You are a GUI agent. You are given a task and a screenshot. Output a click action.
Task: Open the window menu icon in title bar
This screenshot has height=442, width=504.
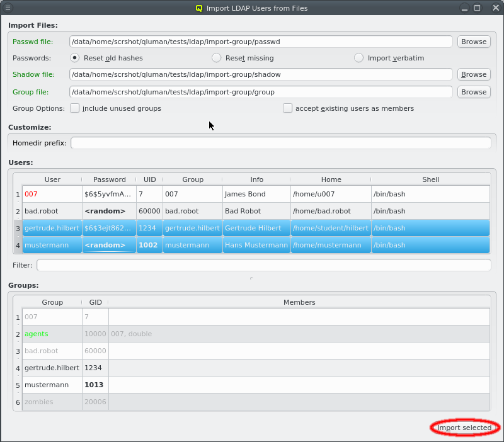tap(8, 8)
